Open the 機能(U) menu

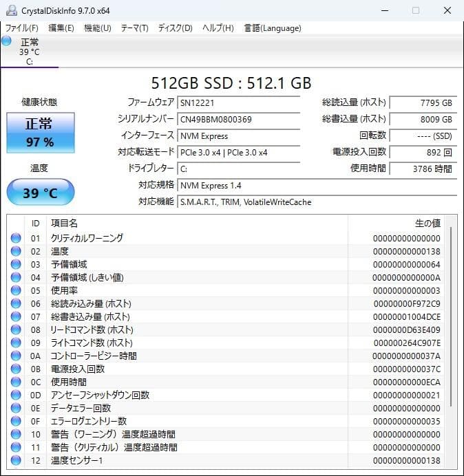pyautogui.click(x=98, y=28)
